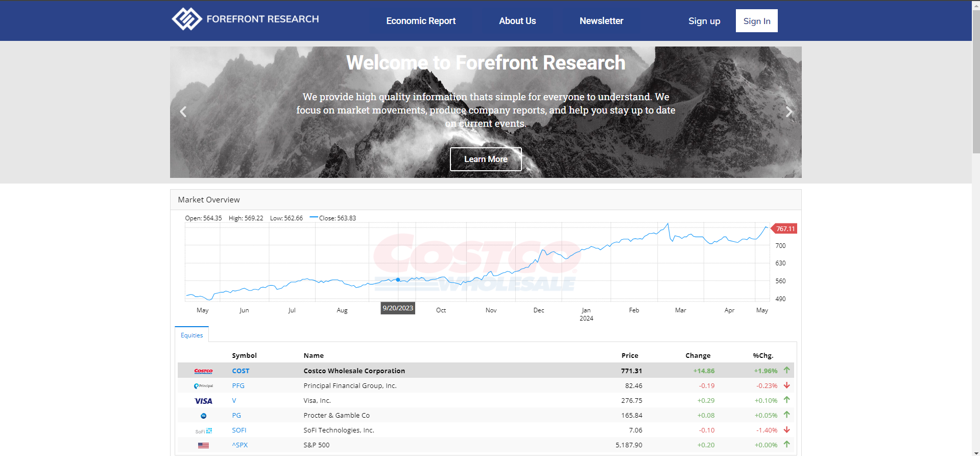Click the Sign In button
The height and width of the screenshot is (456, 980).
tap(757, 21)
